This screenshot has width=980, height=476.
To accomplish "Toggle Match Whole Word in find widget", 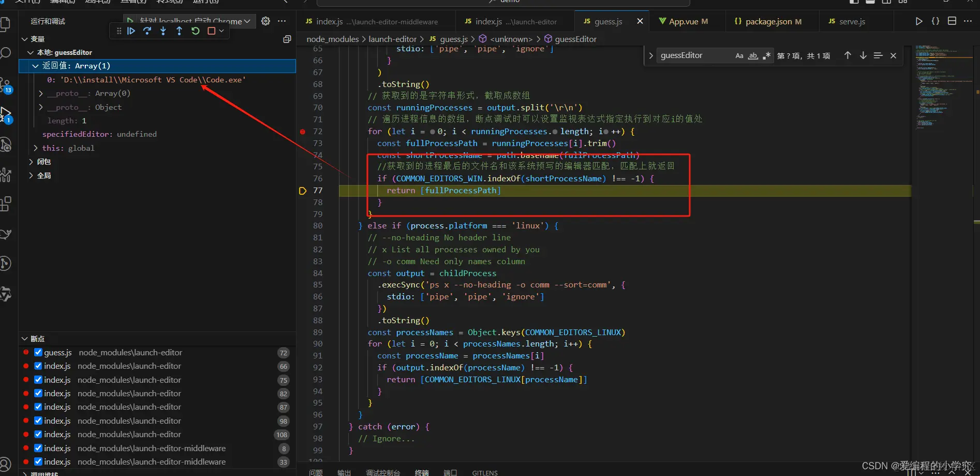I will [x=753, y=55].
